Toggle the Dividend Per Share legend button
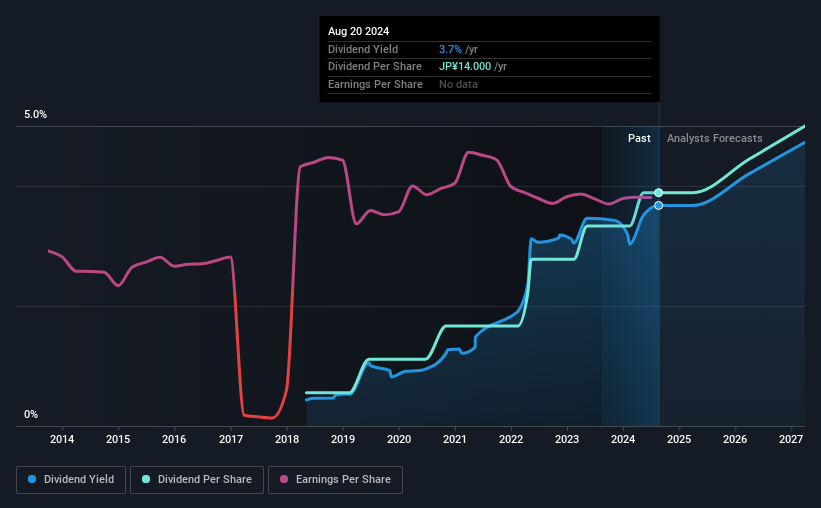 197,480
